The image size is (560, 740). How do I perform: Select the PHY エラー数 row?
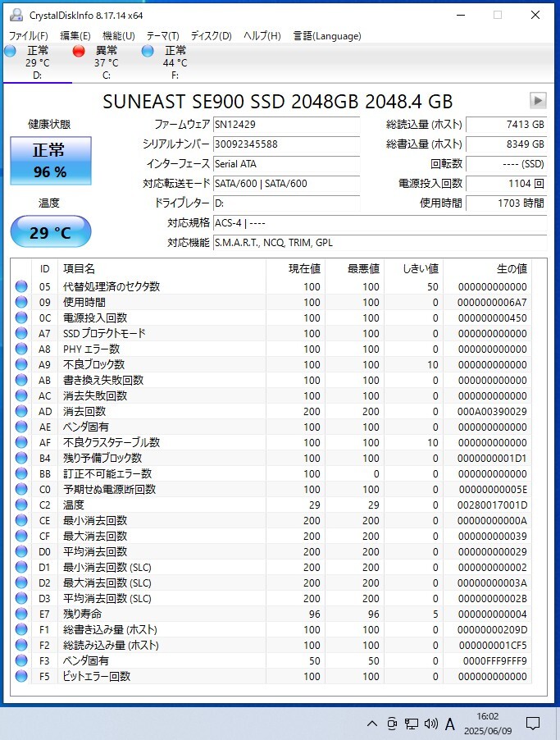coord(271,349)
